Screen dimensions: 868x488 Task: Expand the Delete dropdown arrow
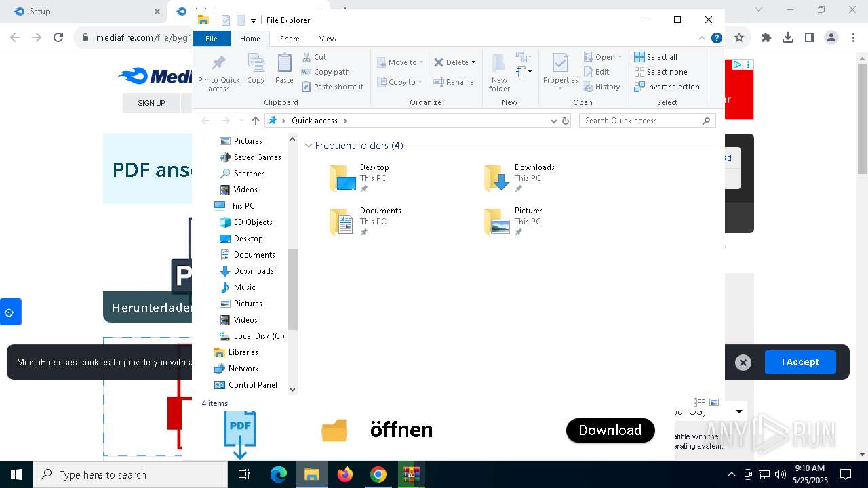point(473,62)
